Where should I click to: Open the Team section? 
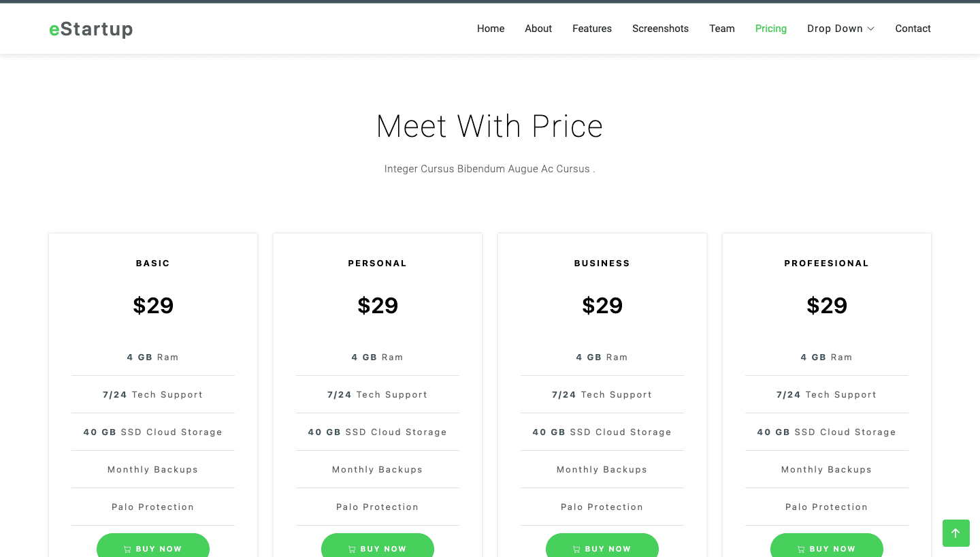[722, 29]
